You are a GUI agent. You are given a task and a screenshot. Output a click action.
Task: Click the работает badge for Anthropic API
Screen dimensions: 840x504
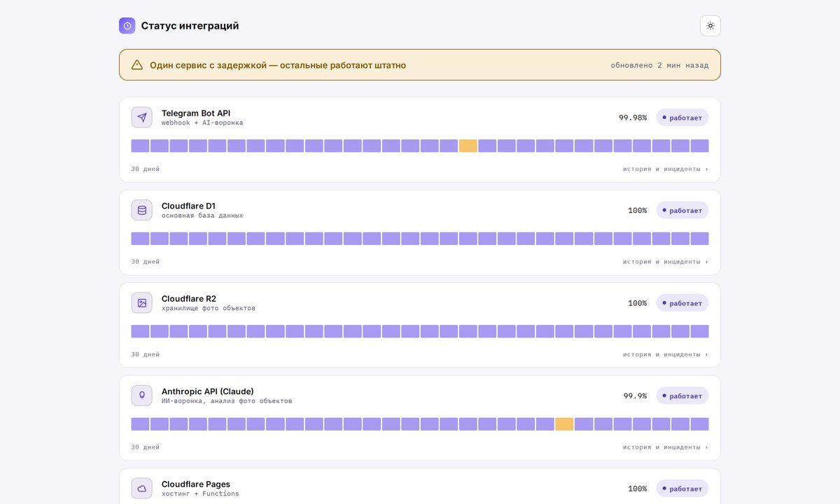682,395
